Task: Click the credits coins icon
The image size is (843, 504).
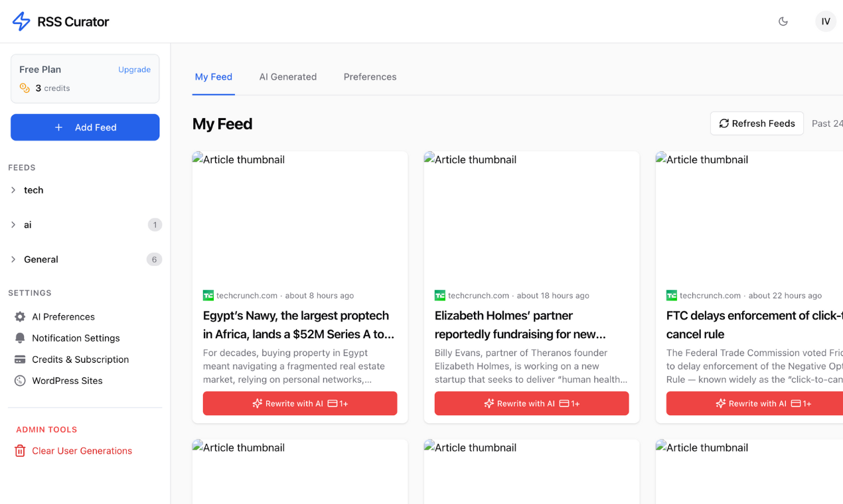Action: 25,88
